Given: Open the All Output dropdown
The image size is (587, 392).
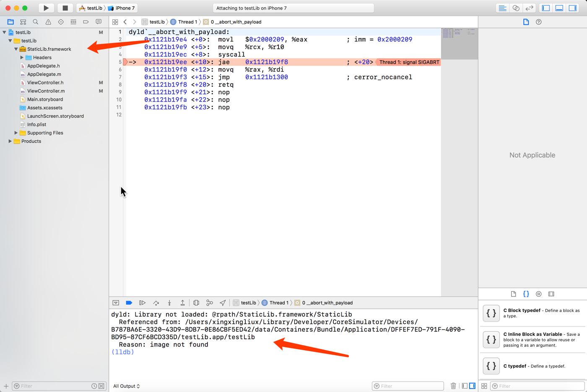Looking at the screenshot, I should tap(127, 386).
